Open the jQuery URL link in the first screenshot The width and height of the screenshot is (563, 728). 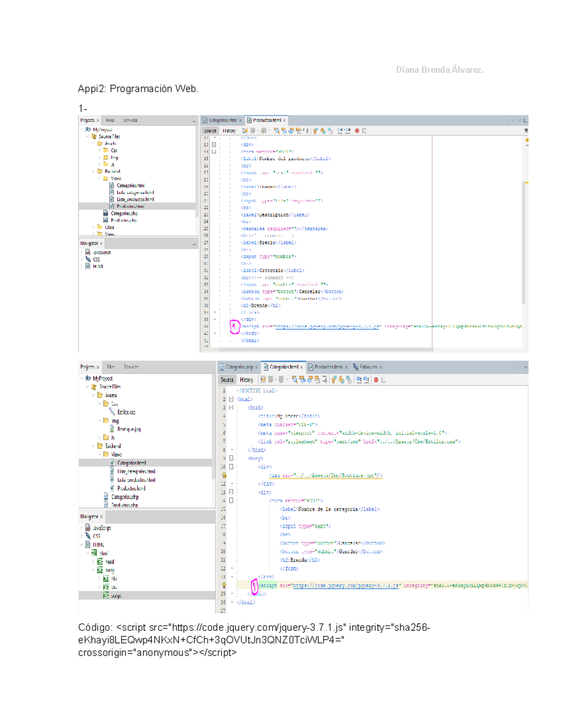tap(327, 327)
